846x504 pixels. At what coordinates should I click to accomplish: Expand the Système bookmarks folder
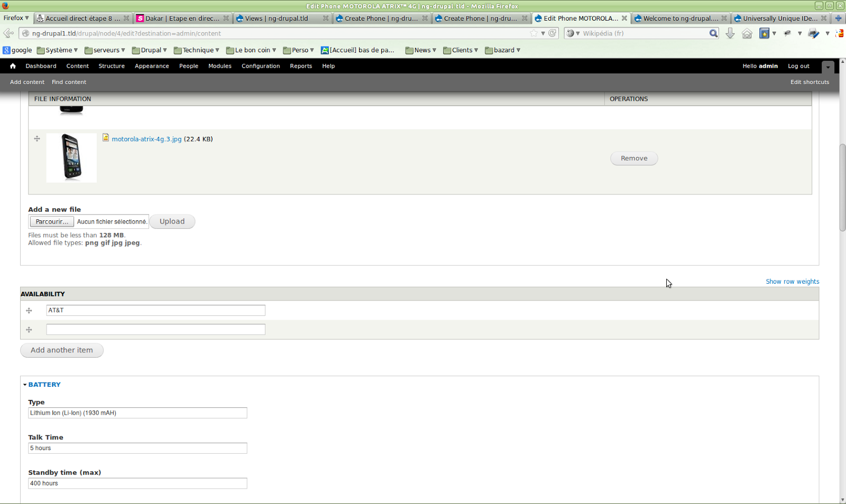(57, 50)
